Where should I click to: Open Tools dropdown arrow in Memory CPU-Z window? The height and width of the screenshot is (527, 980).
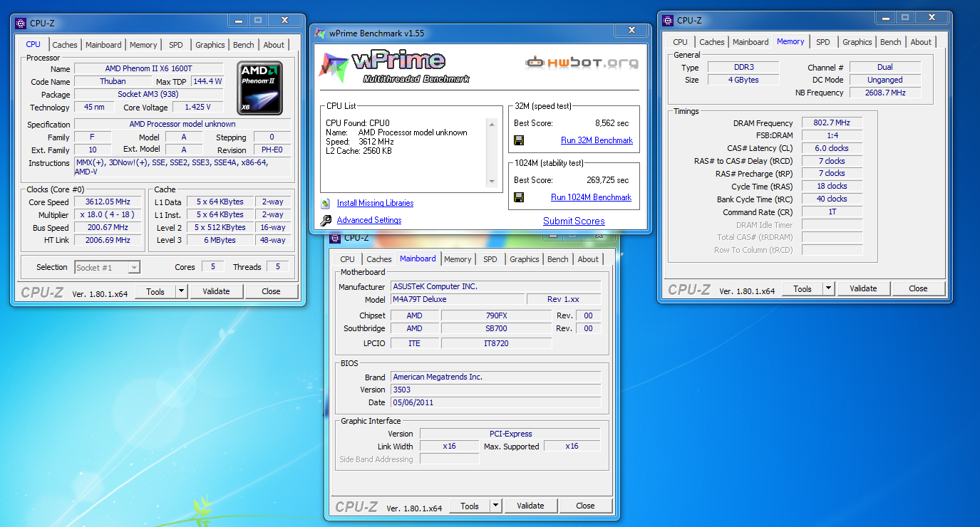pyautogui.click(x=828, y=288)
